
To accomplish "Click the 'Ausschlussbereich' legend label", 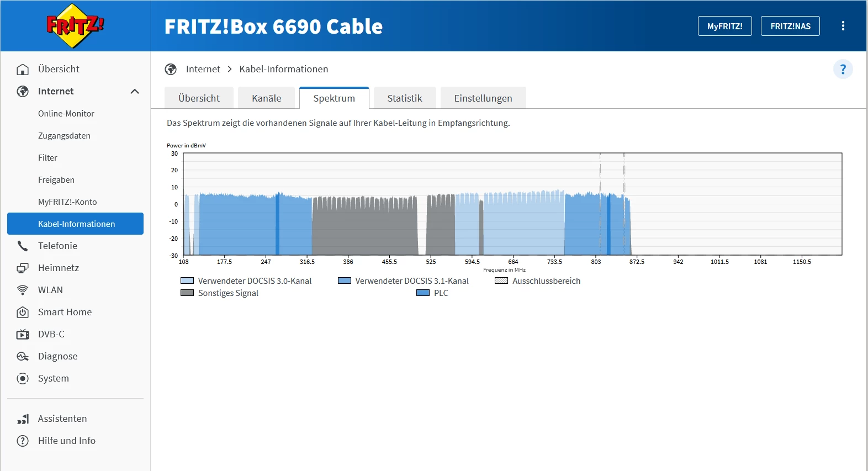I will pos(546,281).
